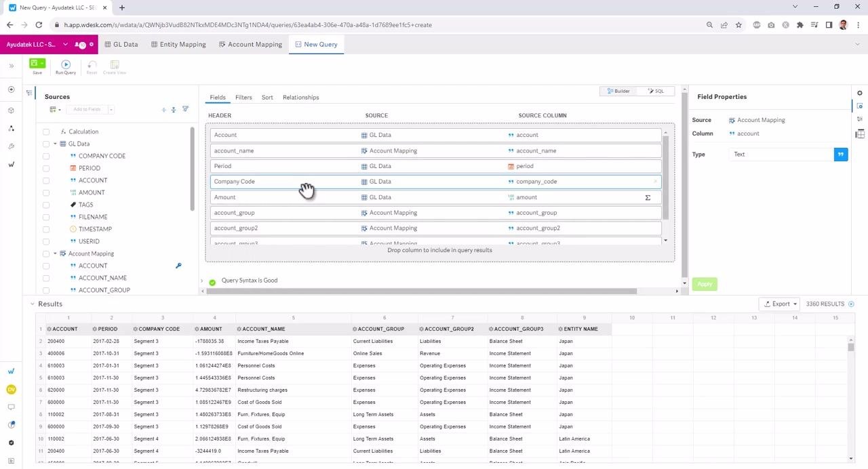Select ACCOUNT_NAME in the Sources tree
The image size is (868, 469).
click(102, 278)
